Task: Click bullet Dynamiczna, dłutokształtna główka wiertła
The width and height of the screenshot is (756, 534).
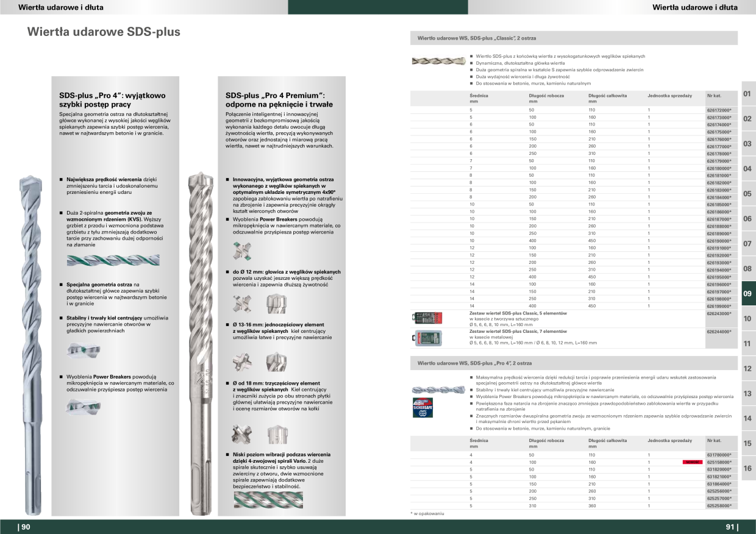Action: click(520, 63)
